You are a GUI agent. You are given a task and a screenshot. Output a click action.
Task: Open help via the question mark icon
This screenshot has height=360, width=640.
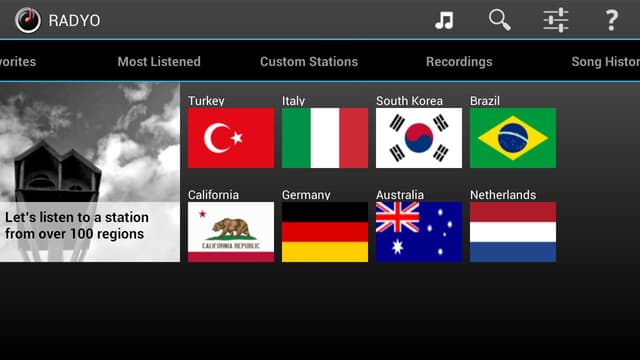pyautogui.click(x=611, y=20)
